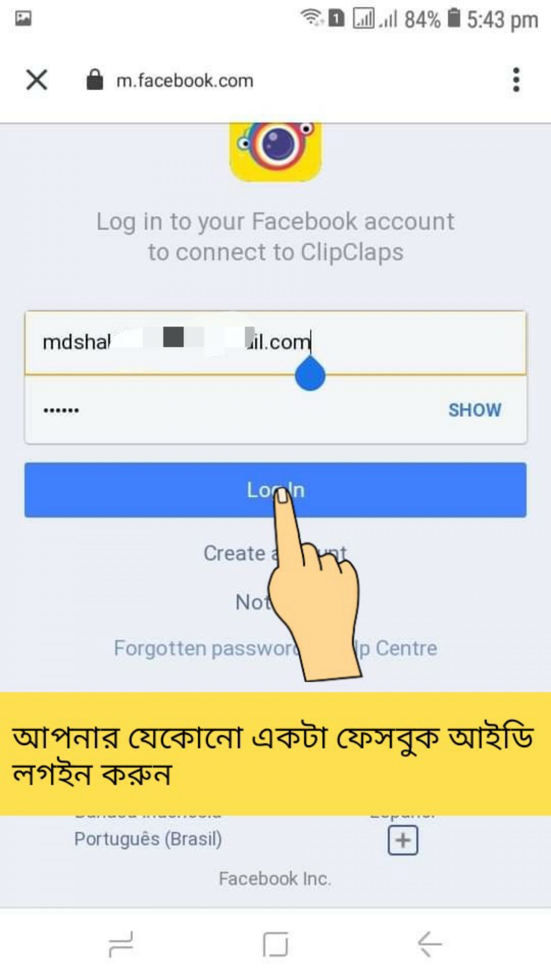This screenshot has height=980, width=551.
Task: Close the browser tab with X icon
Action: tap(37, 80)
